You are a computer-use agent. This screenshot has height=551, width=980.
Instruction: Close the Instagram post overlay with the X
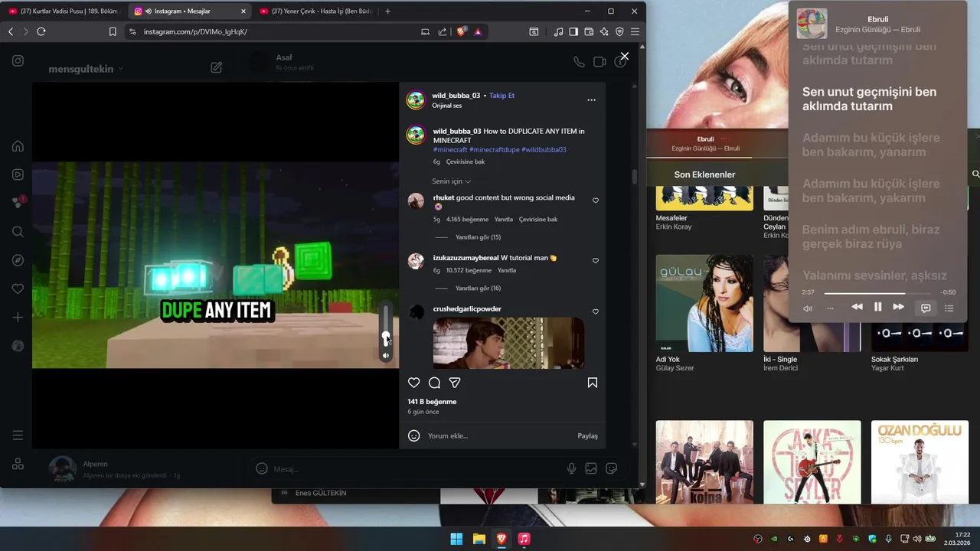(625, 57)
